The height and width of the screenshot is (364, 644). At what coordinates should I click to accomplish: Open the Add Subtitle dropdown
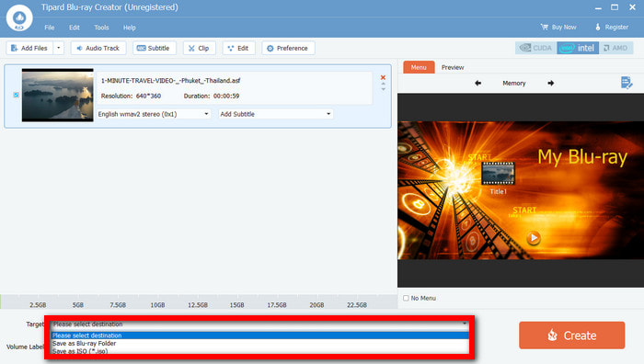click(276, 114)
